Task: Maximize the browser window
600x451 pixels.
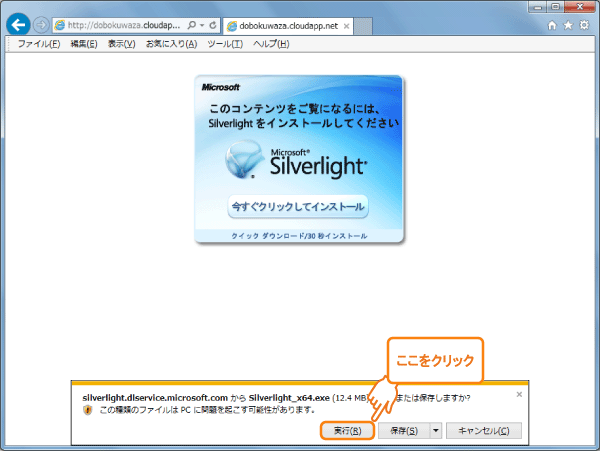Action: pos(556,7)
